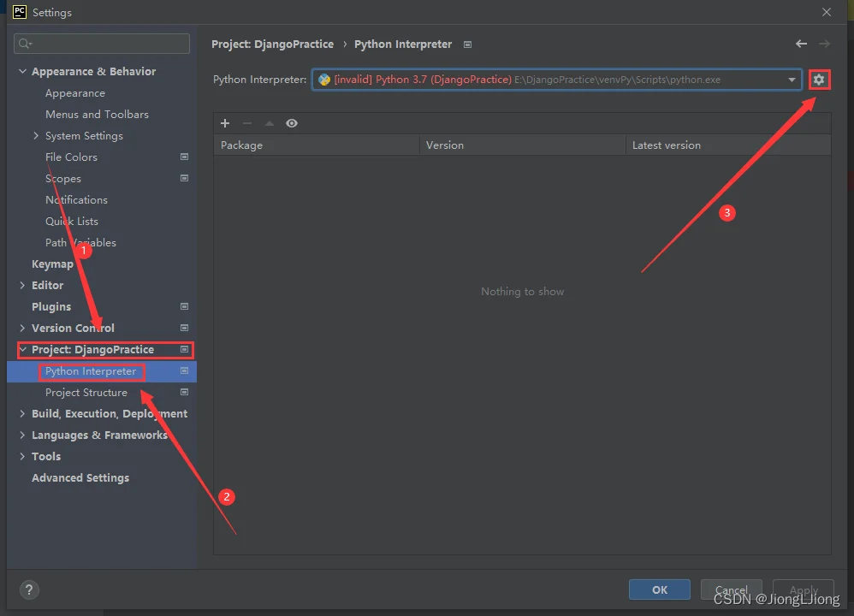Expand the Editor section

pos(22,285)
